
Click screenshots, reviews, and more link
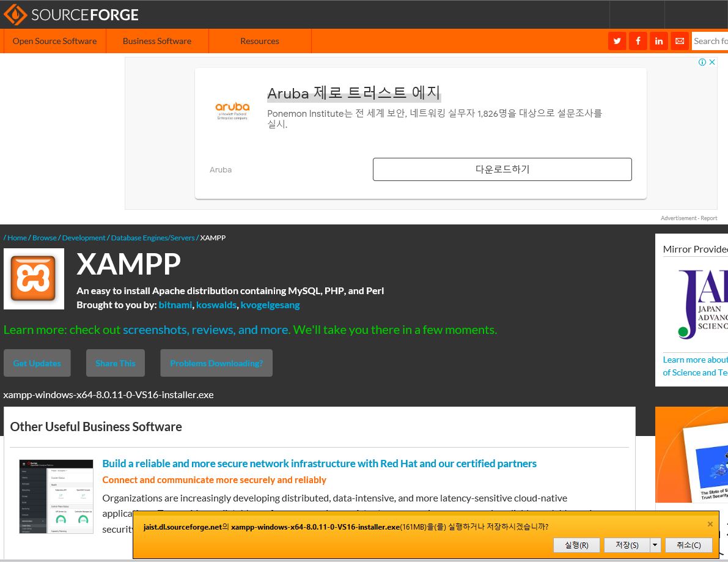206,330
